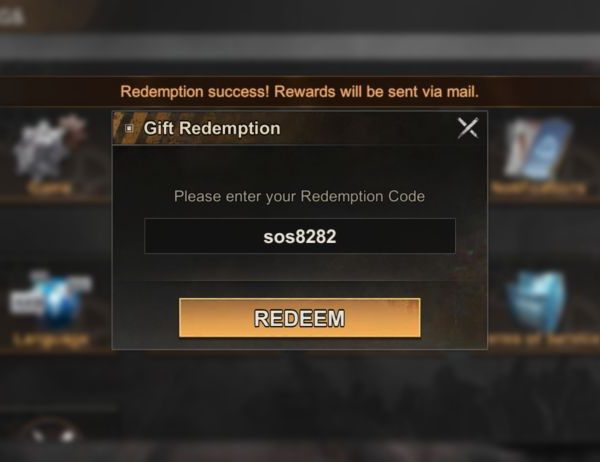Screen dimensions: 600x462
Task: Open the blurred phone Notifications icon
Action: pos(539,149)
